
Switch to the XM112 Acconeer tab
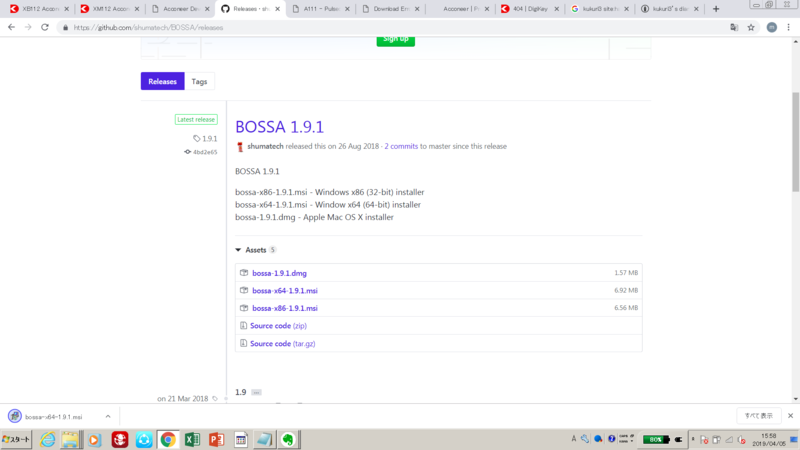pos(109,9)
